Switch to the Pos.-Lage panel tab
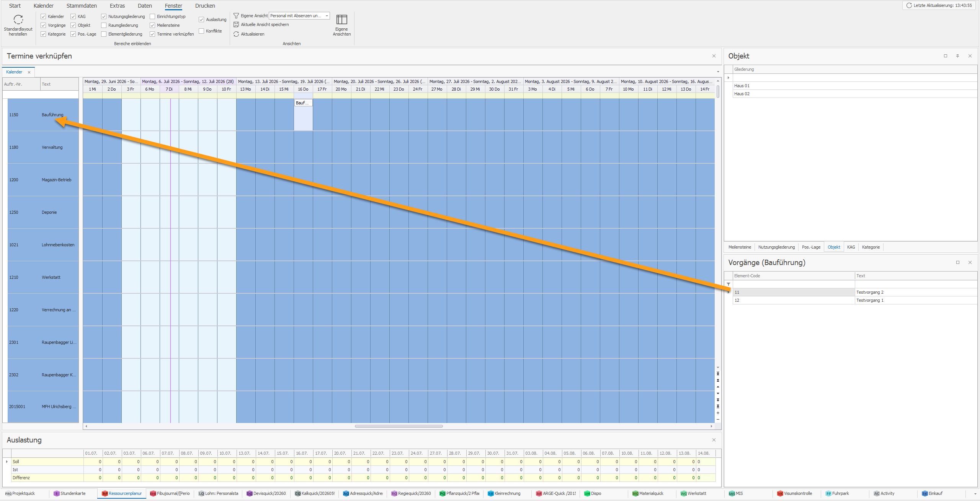 811,247
